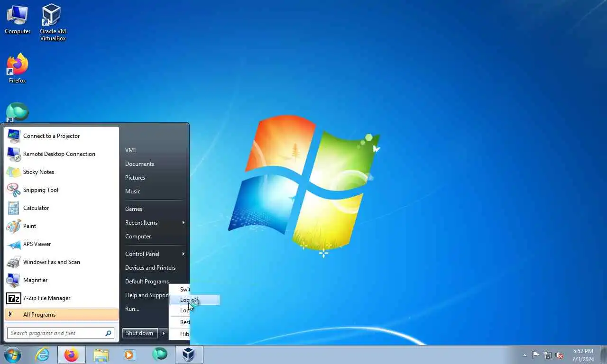Choose Hibernate in power submenu

coord(180,334)
